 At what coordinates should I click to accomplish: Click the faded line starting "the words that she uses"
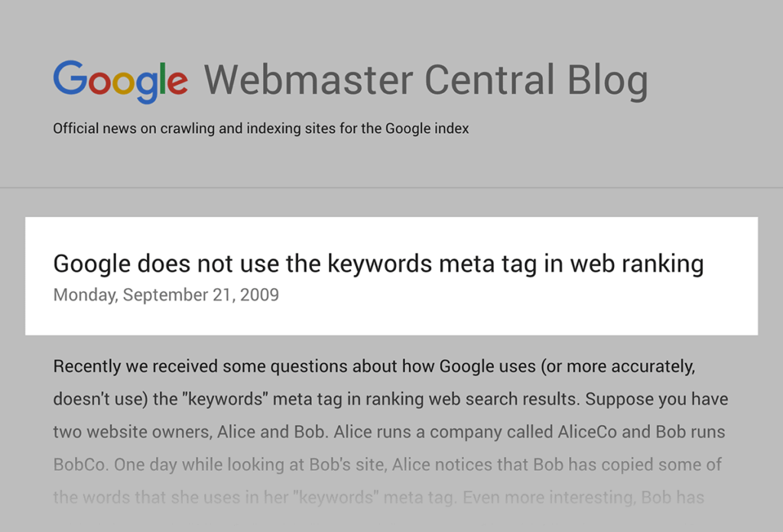[x=378, y=498]
